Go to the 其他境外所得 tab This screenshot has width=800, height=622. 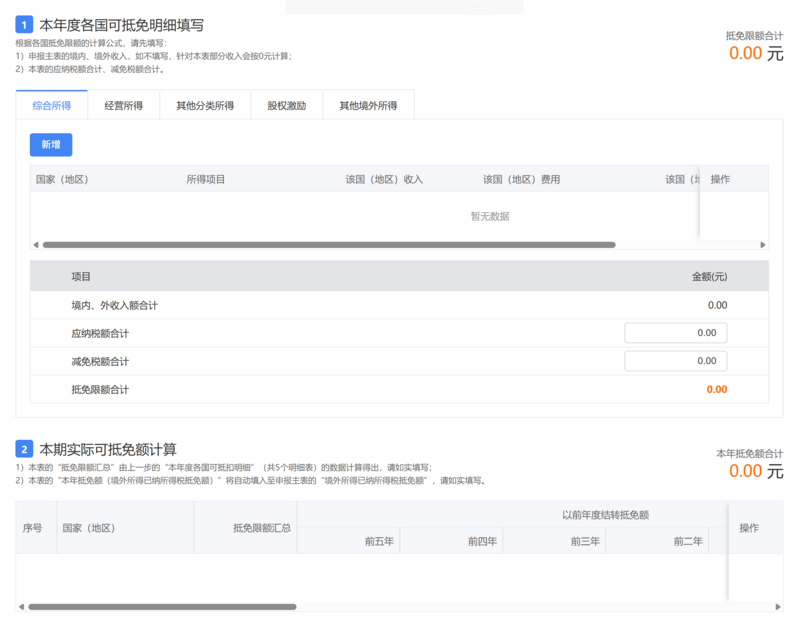[x=368, y=106]
